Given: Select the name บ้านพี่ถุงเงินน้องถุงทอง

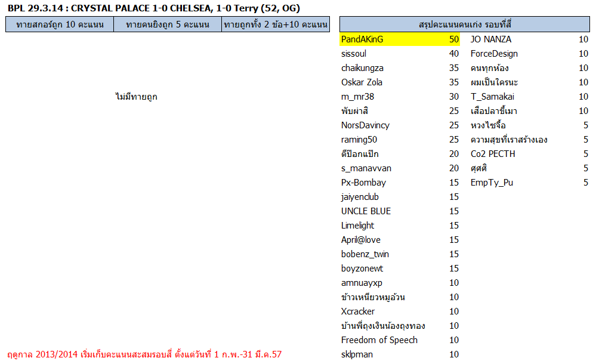Looking at the screenshot, I should [x=383, y=326].
